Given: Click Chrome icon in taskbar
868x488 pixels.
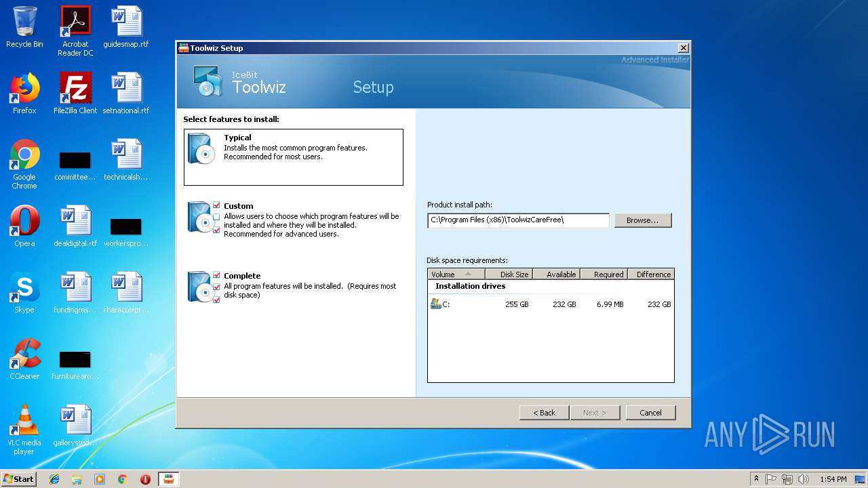Looking at the screenshot, I should point(123,479).
